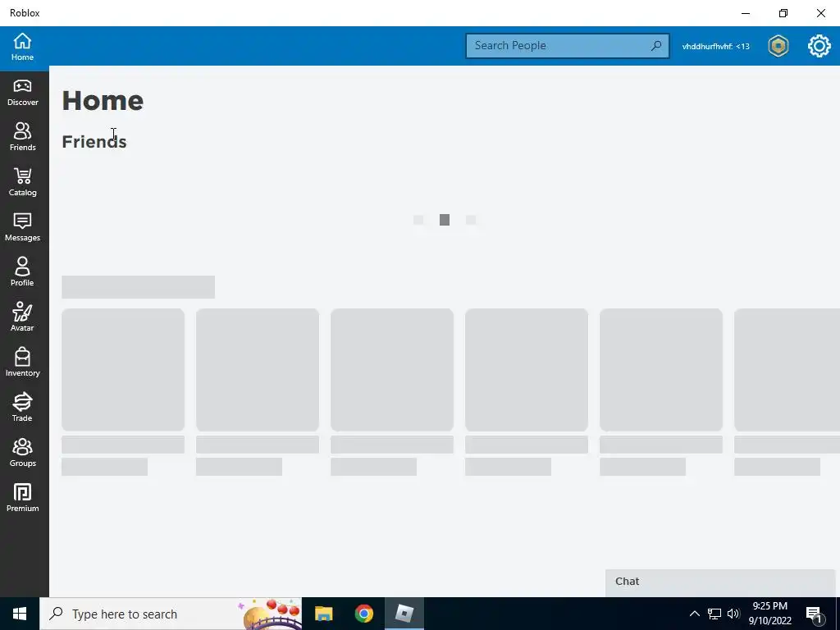Screen dimensions: 840x630
Task: Go to Friends in the sidebar
Action: pyautogui.click(x=22, y=137)
